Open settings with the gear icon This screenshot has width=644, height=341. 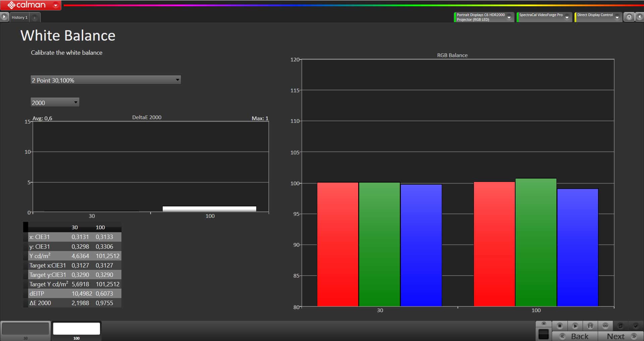pyautogui.click(x=629, y=17)
